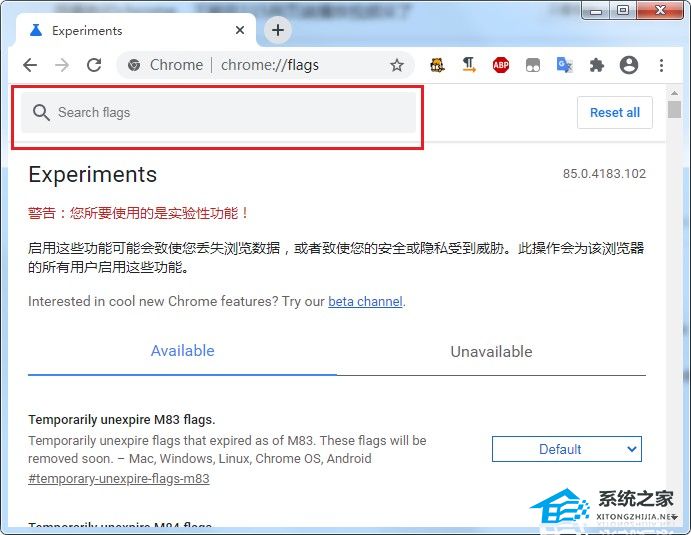Minimize the Chrome window
Image resolution: width=691 pixels, height=535 pixels.
click(x=596, y=11)
